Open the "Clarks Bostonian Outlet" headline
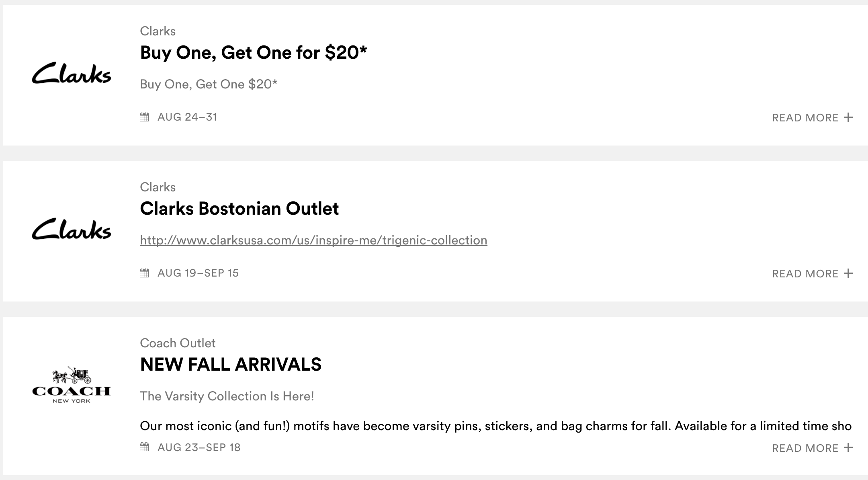The width and height of the screenshot is (868, 480). (240, 209)
